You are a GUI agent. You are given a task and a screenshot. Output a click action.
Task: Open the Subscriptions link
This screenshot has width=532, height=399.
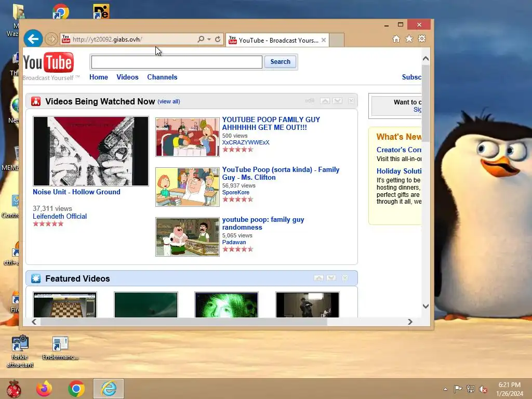coord(411,77)
